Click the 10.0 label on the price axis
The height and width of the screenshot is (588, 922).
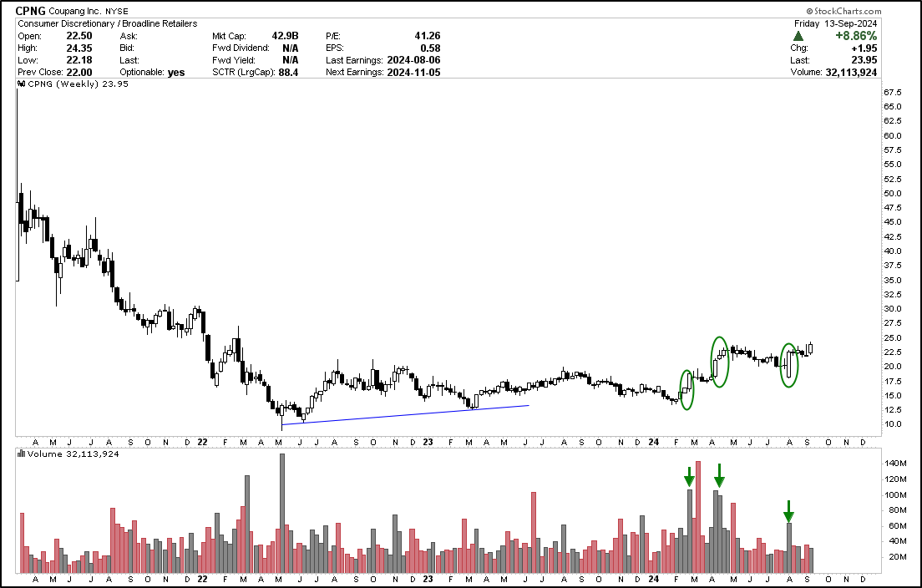pos(893,424)
